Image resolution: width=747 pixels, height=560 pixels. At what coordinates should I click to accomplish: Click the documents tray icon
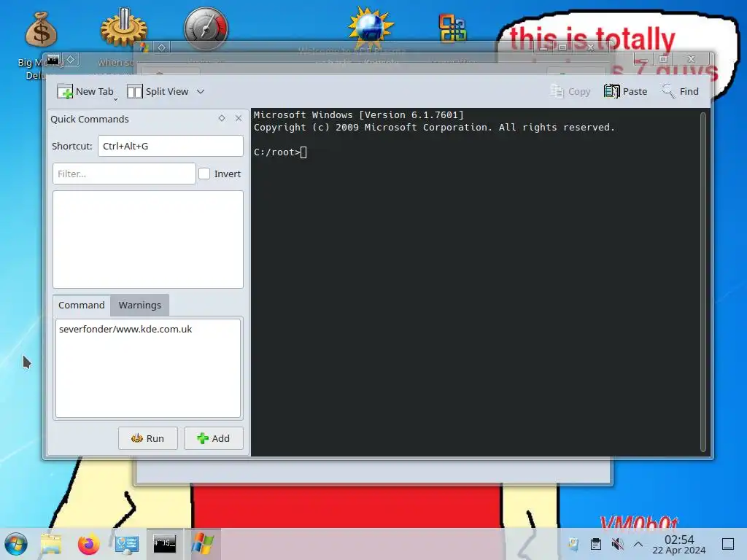coord(573,544)
